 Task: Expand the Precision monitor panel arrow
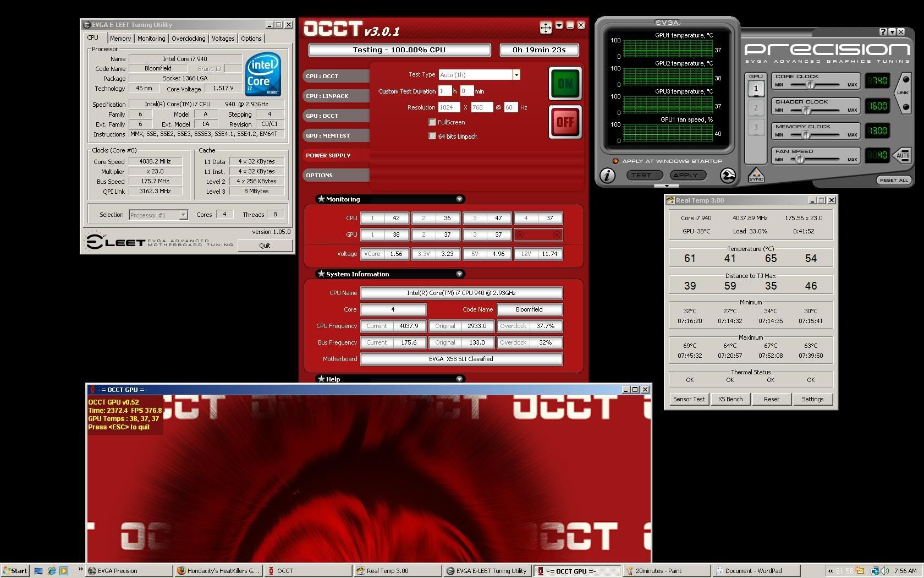(x=667, y=187)
